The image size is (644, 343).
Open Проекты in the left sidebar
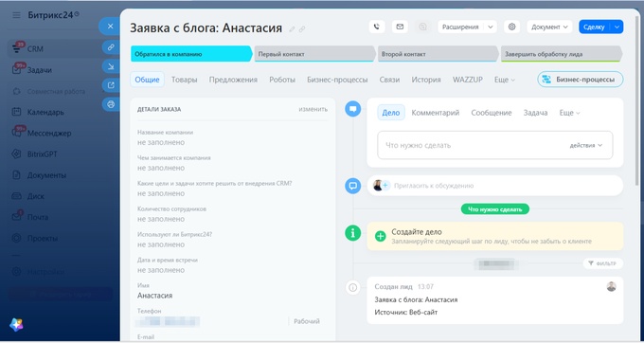(x=43, y=238)
